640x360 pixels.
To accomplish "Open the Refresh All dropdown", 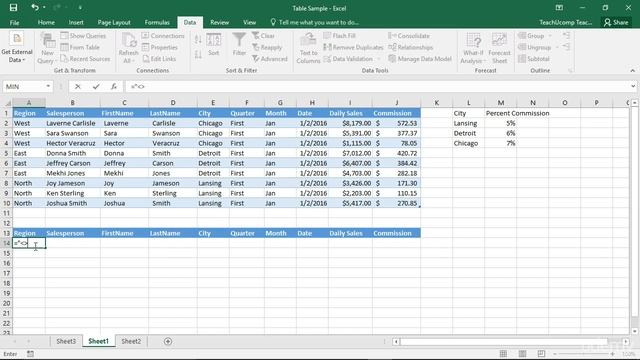I will 128,48.
